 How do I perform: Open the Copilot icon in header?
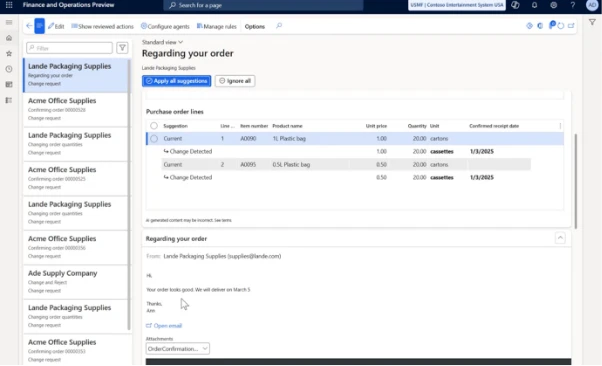click(515, 5)
